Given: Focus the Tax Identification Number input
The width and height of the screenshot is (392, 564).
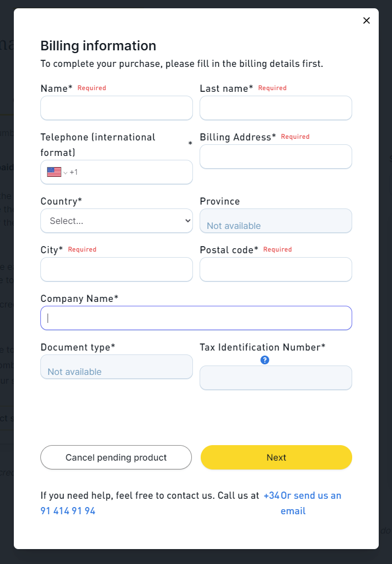Looking at the screenshot, I should click(275, 378).
